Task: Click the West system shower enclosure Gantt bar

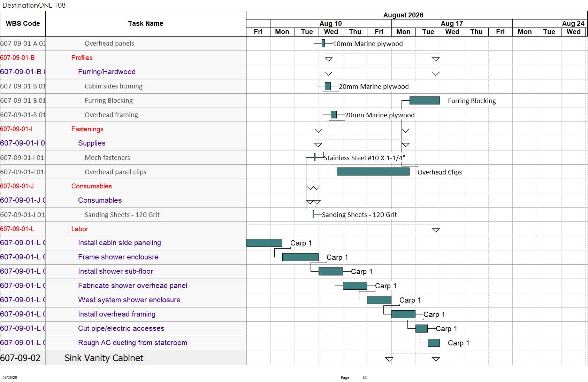Action: click(379, 300)
